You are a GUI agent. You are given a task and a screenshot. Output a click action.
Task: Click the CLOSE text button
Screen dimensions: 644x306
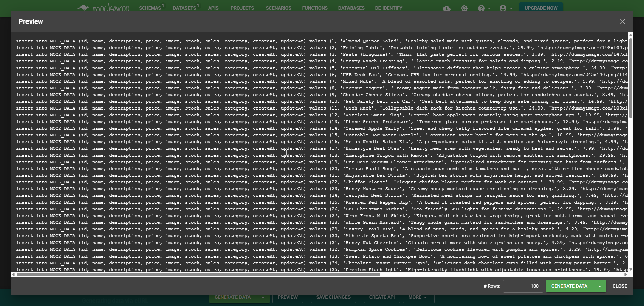[x=620, y=286]
